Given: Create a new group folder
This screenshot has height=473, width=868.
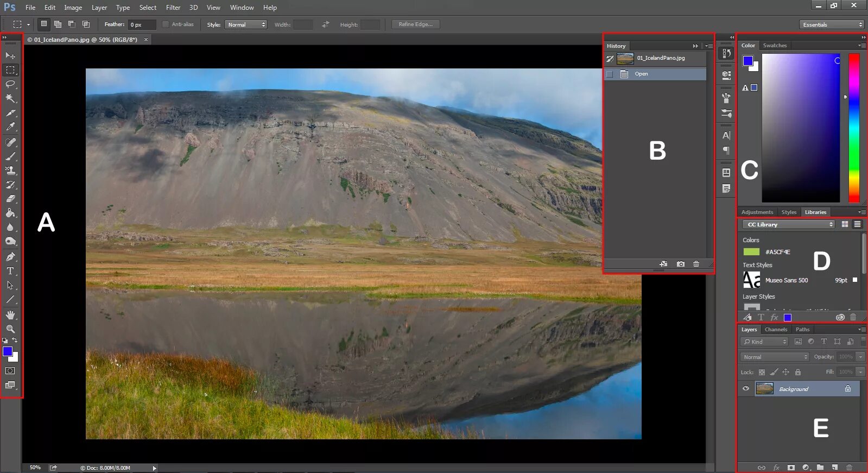Looking at the screenshot, I should tap(820, 467).
